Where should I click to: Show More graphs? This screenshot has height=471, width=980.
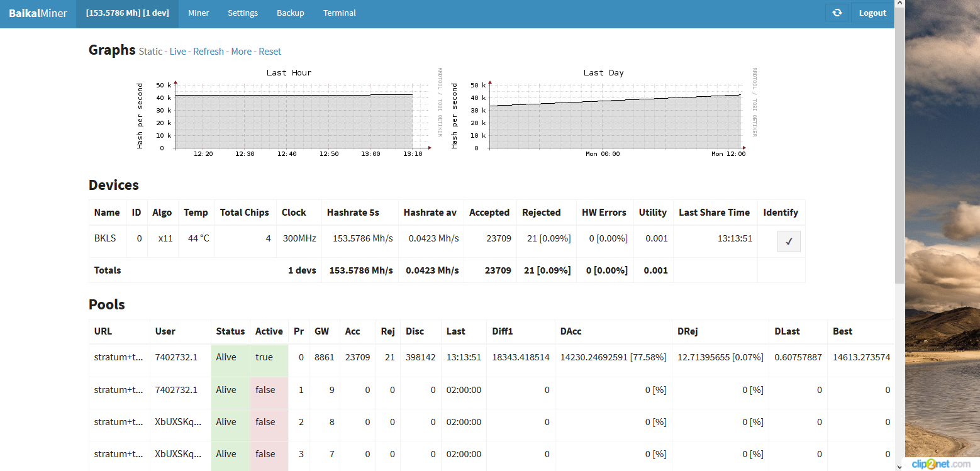[x=241, y=52]
